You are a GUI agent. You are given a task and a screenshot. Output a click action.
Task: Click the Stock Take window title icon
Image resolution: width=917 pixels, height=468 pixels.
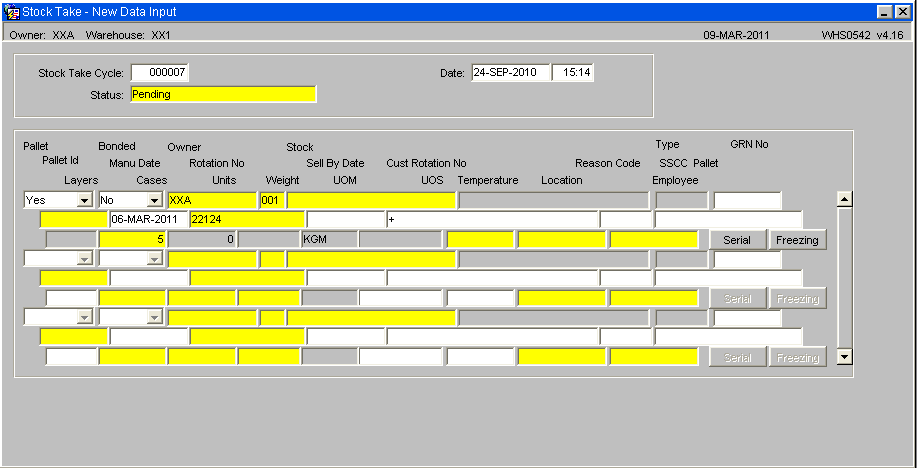coord(12,12)
